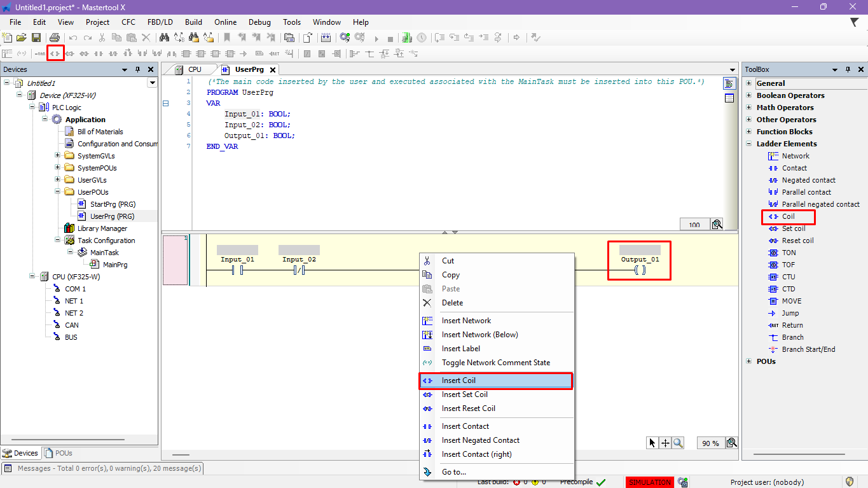
Task: Select the Reset coil element in ToolBox
Action: (797, 241)
